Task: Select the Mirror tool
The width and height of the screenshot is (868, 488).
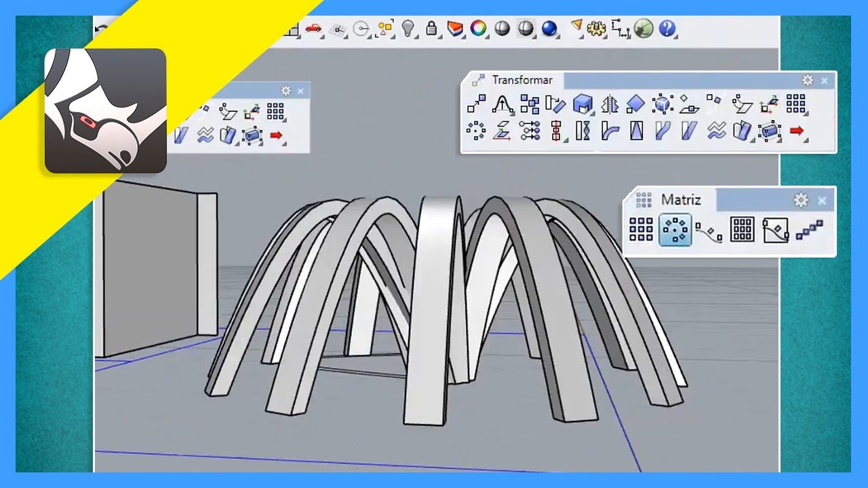Action: click(x=610, y=104)
